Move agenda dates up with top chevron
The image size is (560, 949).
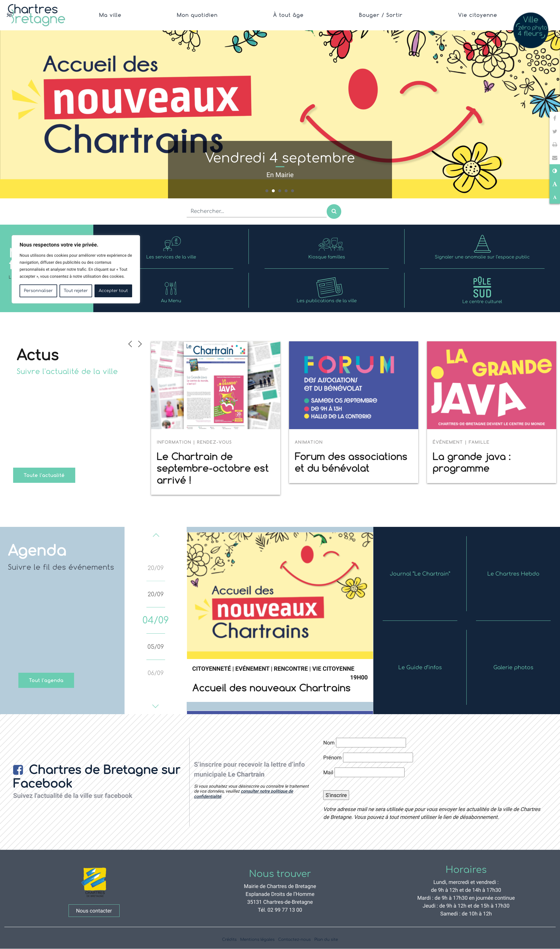coord(156,535)
